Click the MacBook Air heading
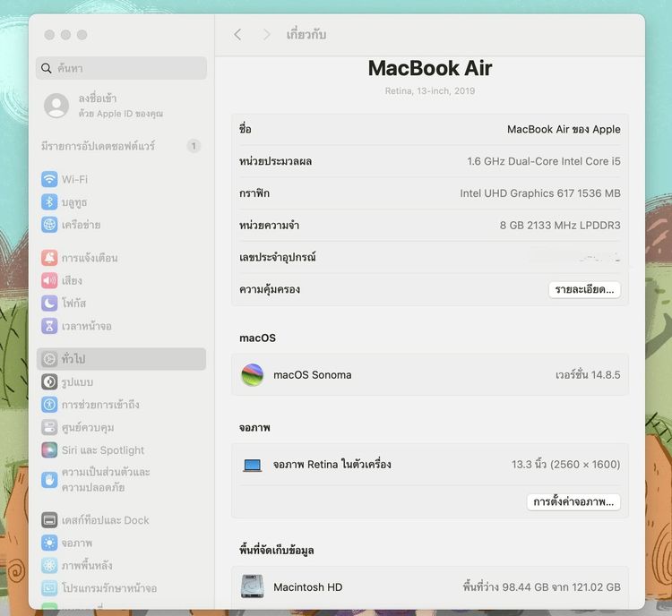Screen dimensions: 672x616 click(x=430, y=68)
